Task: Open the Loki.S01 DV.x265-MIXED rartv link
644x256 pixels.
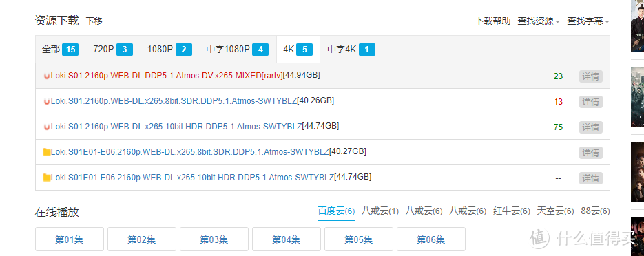Action: (x=167, y=76)
